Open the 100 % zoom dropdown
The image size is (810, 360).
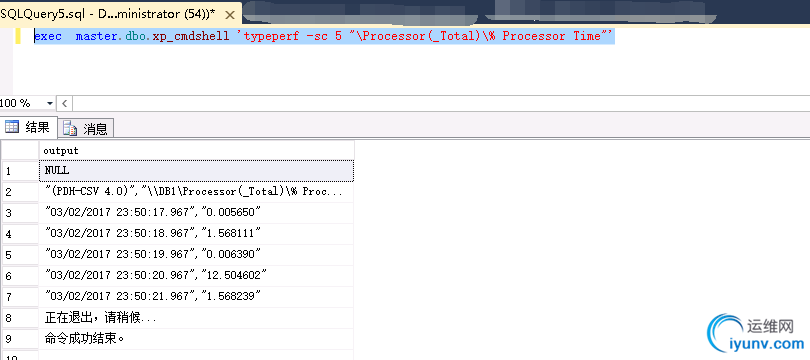(50, 103)
